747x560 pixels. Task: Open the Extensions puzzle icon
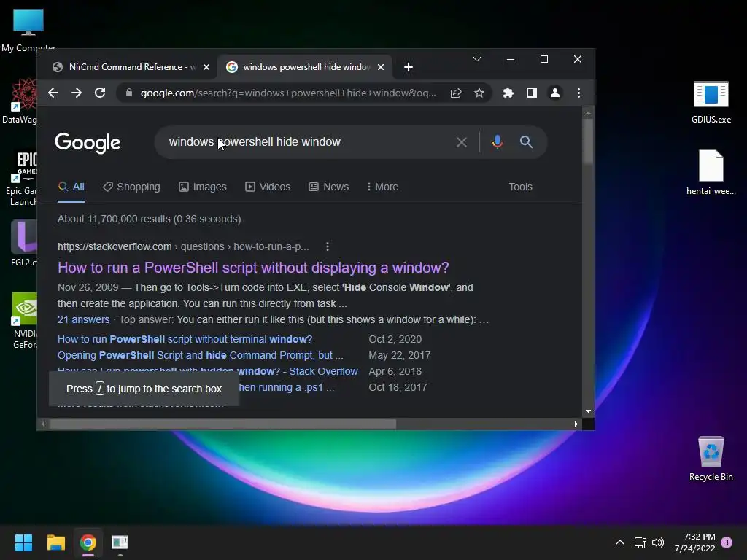[508, 93]
